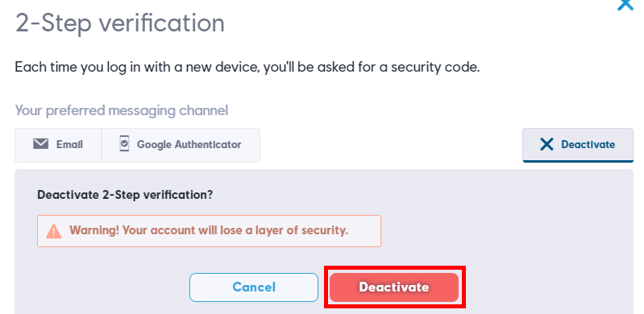Click the 2-Step verification heading
Viewport: 644px width, 314px height.
(x=120, y=23)
